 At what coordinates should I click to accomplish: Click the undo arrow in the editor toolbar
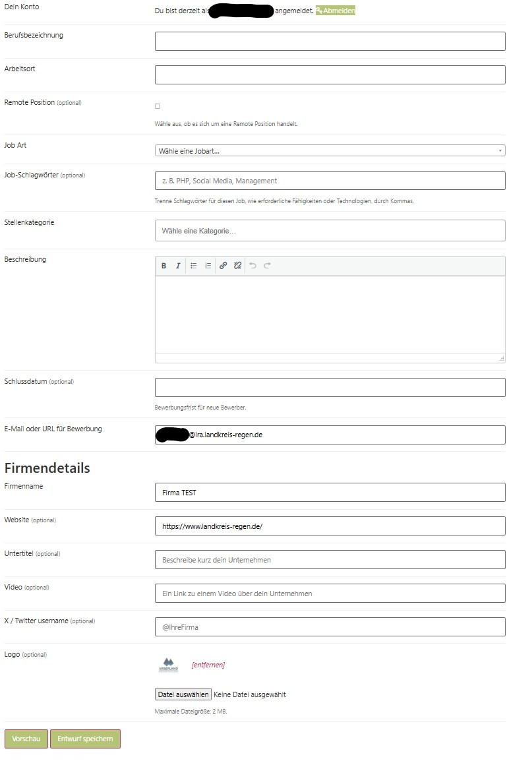pos(253,266)
